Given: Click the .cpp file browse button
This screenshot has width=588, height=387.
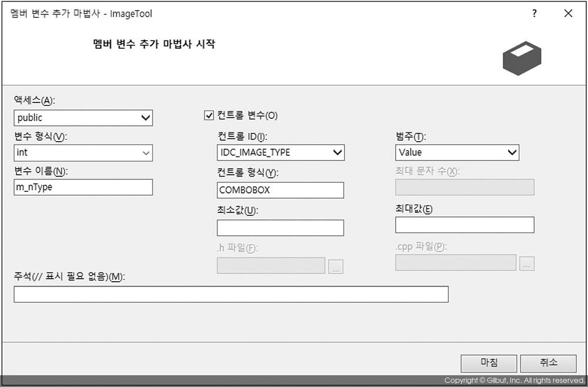Looking at the screenshot, I should click(527, 263).
